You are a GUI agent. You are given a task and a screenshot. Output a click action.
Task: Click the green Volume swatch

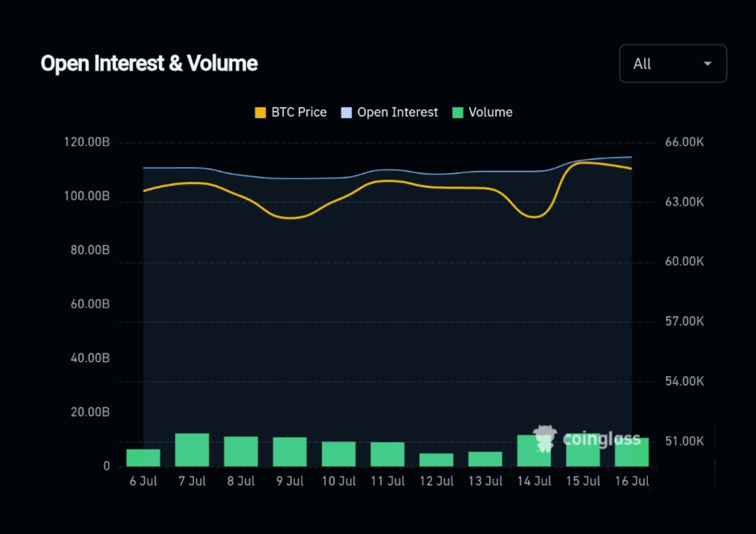coord(458,113)
